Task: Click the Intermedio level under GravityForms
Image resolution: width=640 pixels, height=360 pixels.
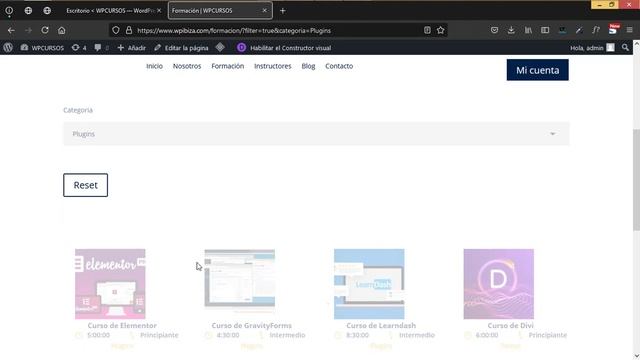Action: click(x=287, y=335)
